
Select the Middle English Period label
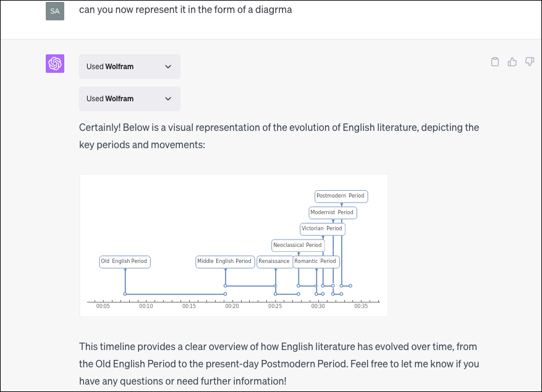tap(225, 262)
